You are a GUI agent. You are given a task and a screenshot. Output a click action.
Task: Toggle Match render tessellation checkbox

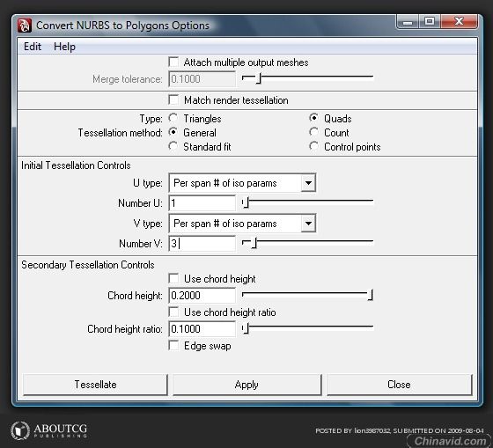173,99
